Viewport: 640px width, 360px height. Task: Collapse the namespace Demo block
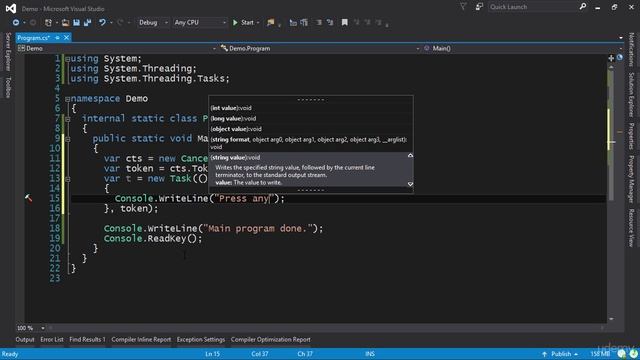tap(67, 99)
